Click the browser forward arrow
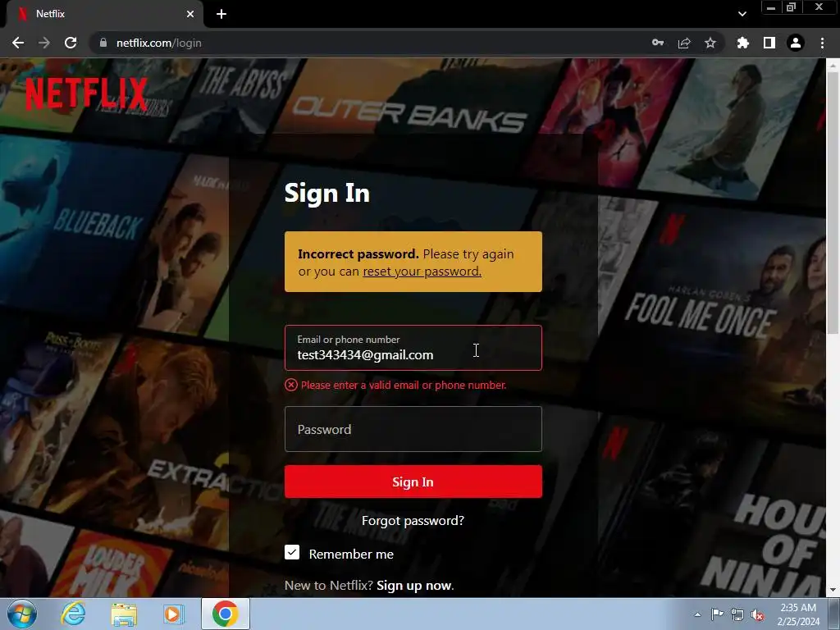Image resolution: width=840 pixels, height=630 pixels. [x=44, y=43]
